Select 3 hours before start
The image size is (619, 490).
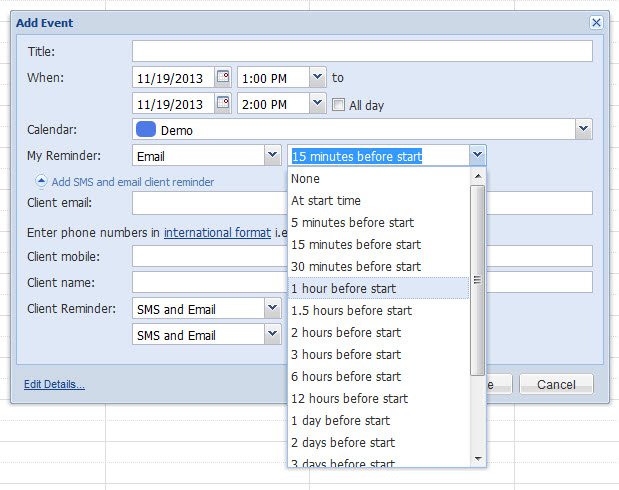click(378, 355)
